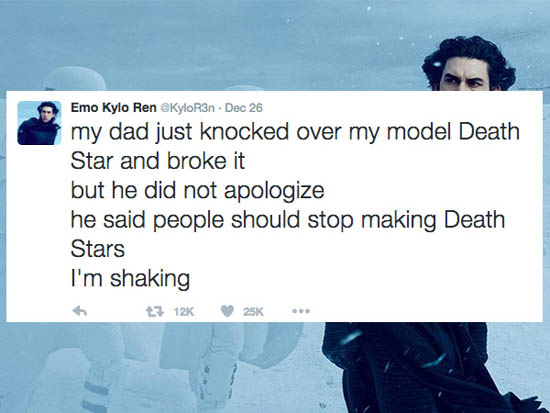
Task: Click the reply arrow icon
Action: [x=80, y=311]
